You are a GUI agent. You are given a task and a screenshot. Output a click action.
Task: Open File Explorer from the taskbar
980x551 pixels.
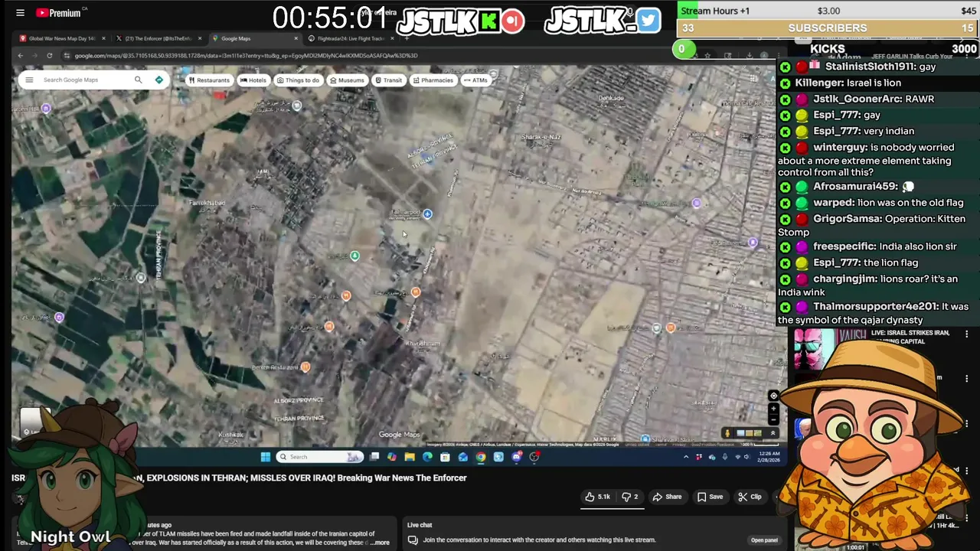pos(410,457)
